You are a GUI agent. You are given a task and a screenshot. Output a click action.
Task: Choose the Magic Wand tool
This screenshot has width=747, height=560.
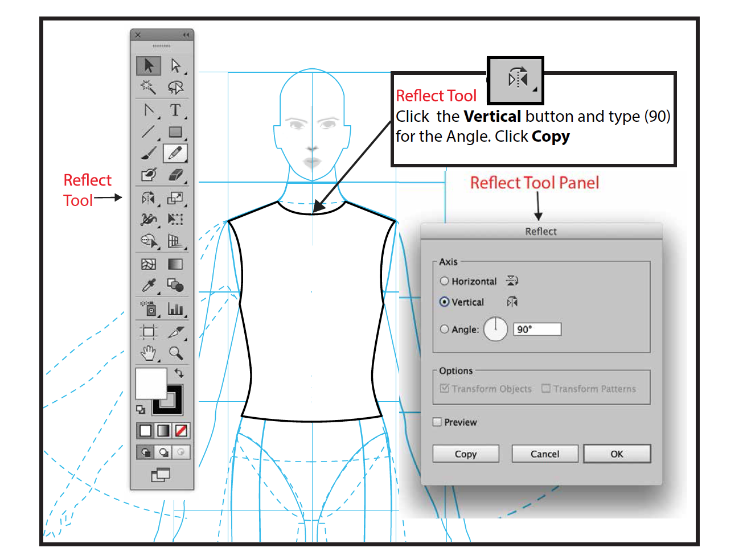pos(149,87)
